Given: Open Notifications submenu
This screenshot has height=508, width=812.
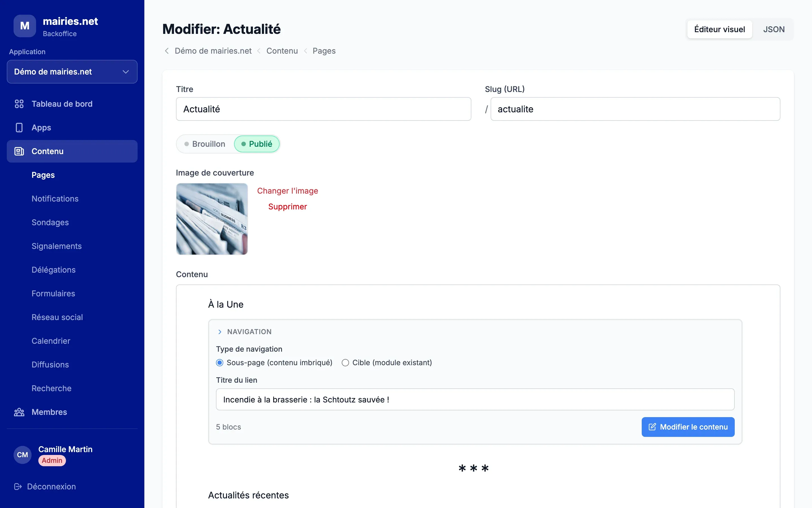Looking at the screenshot, I should click(x=55, y=199).
